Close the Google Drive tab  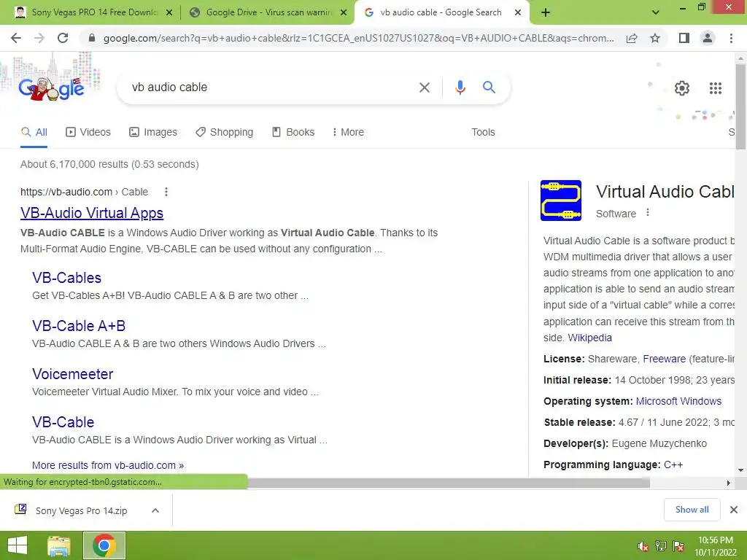pos(344,13)
